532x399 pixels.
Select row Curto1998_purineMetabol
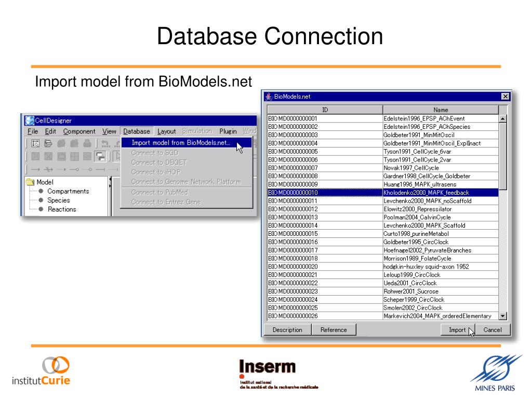click(383, 234)
